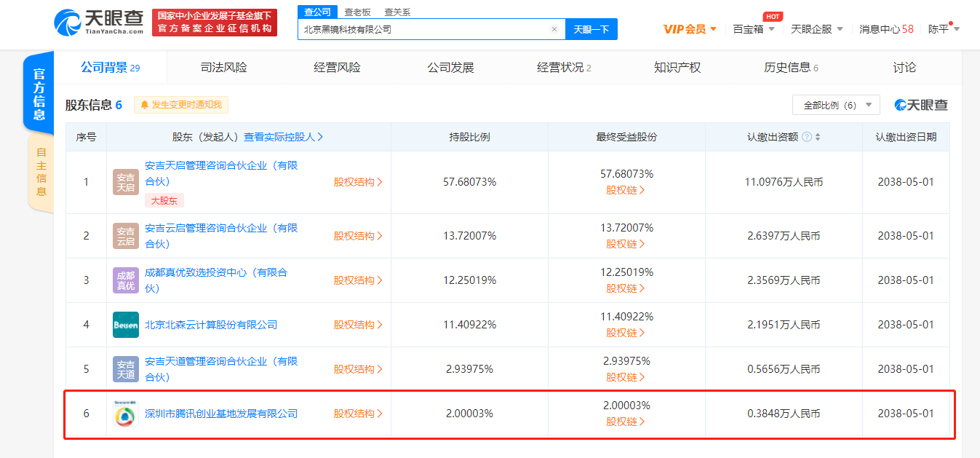Open 股权链 under 13.72007% beneficial share

coord(626,244)
